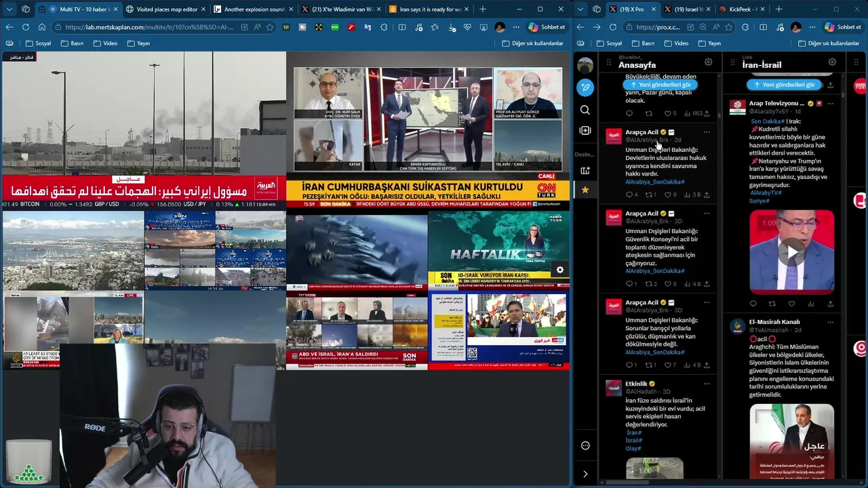Open the Multi TV settings gear overlay
The width and height of the screenshot is (868, 488).
[560, 270]
